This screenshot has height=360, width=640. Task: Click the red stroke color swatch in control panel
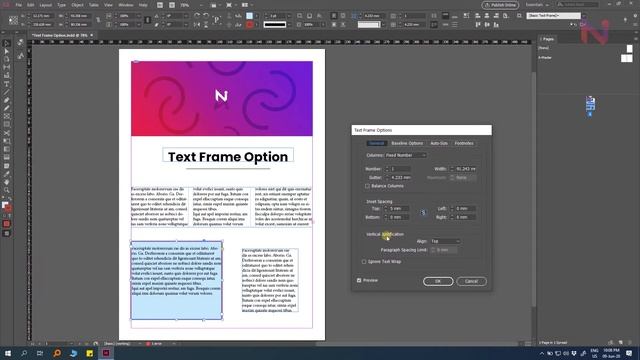(249, 24)
